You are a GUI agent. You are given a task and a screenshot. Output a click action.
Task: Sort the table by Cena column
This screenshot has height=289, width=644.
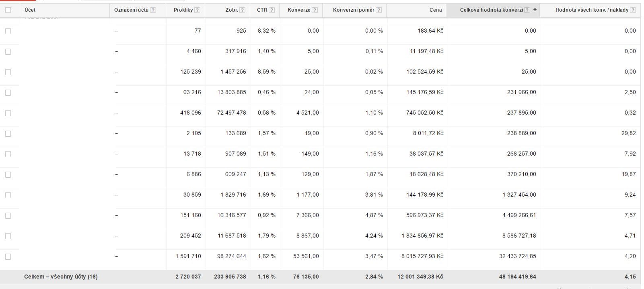click(435, 10)
